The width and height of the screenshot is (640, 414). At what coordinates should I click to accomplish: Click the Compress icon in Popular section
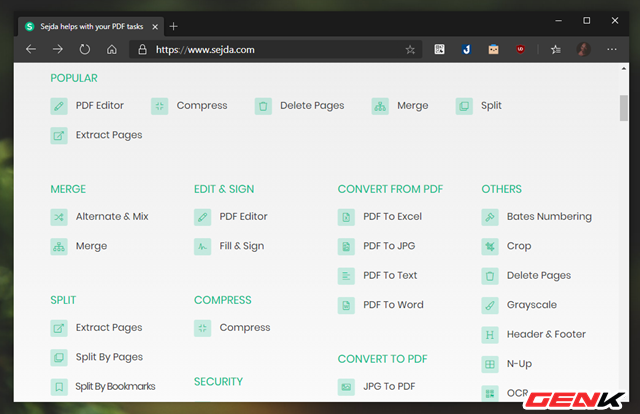(160, 106)
